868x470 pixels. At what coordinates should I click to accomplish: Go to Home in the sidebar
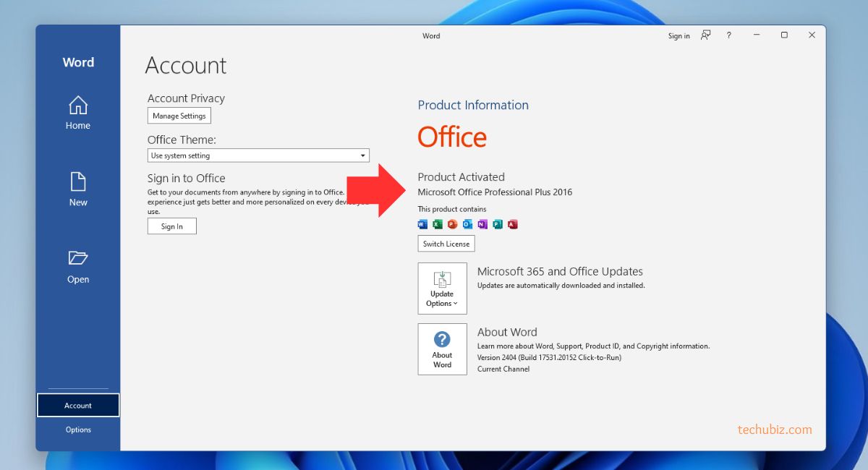point(78,114)
